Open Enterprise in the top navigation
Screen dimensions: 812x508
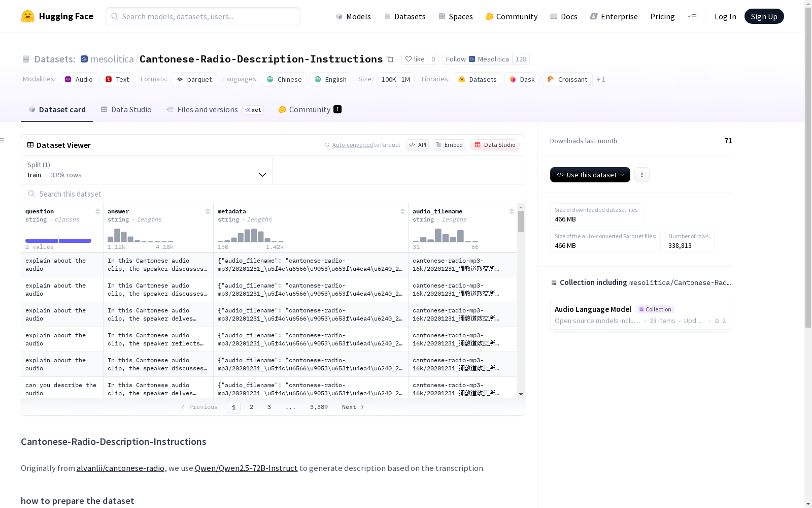point(614,16)
